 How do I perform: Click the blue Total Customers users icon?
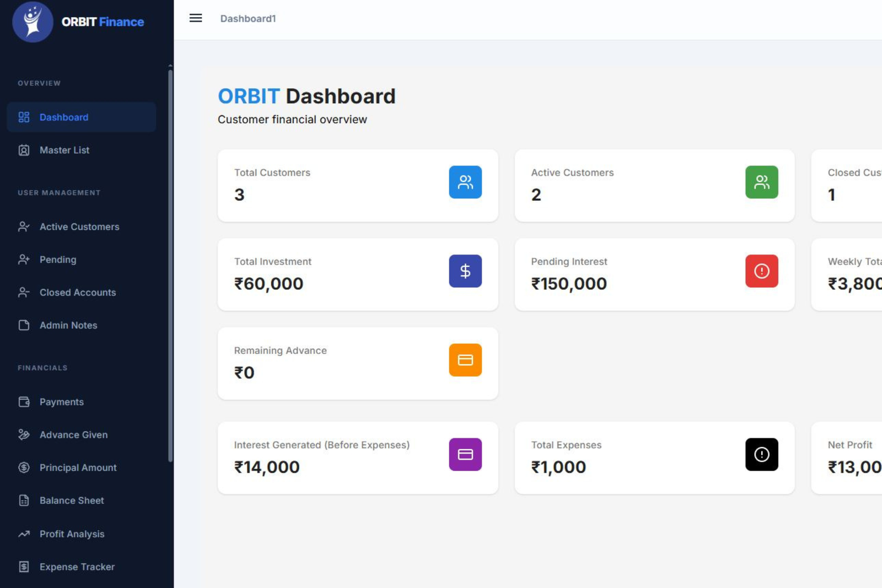pyautogui.click(x=465, y=182)
